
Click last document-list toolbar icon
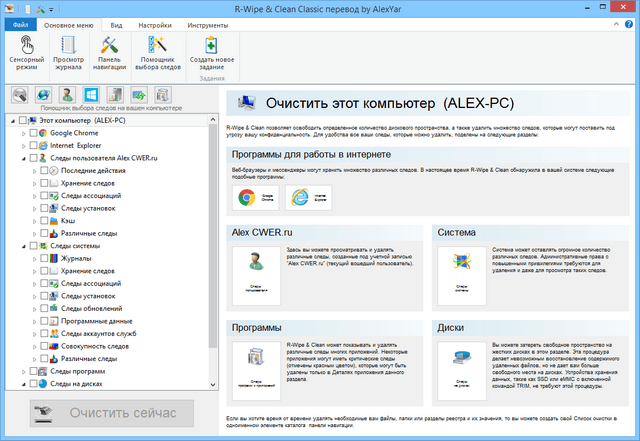pyautogui.click(x=162, y=95)
